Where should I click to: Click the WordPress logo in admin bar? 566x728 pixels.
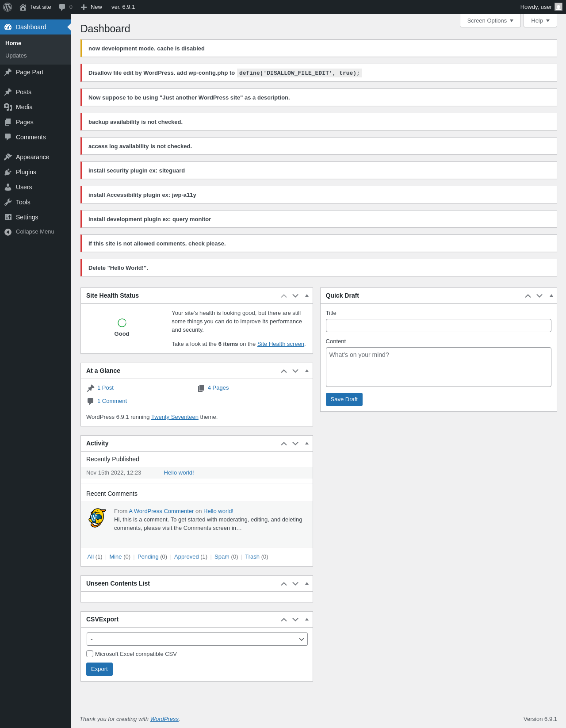8,7
